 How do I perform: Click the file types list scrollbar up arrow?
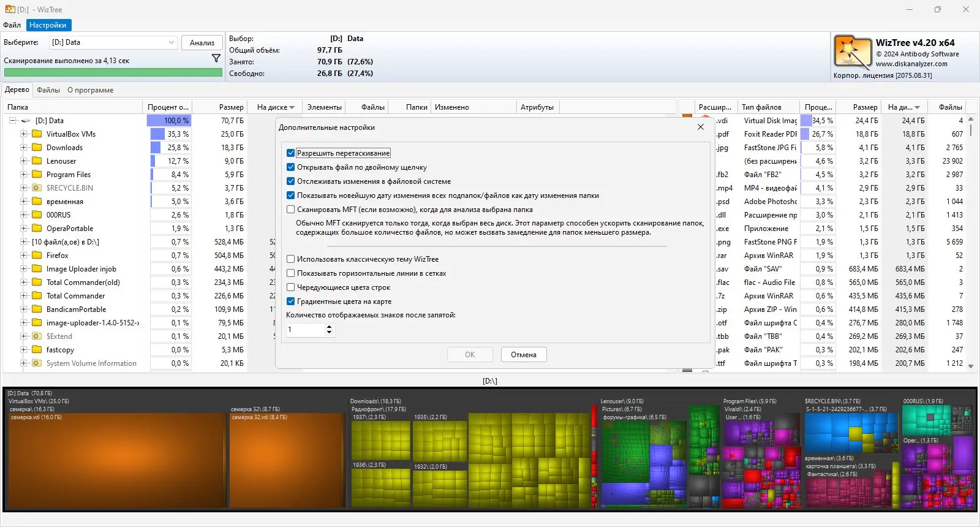[x=971, y=119]
